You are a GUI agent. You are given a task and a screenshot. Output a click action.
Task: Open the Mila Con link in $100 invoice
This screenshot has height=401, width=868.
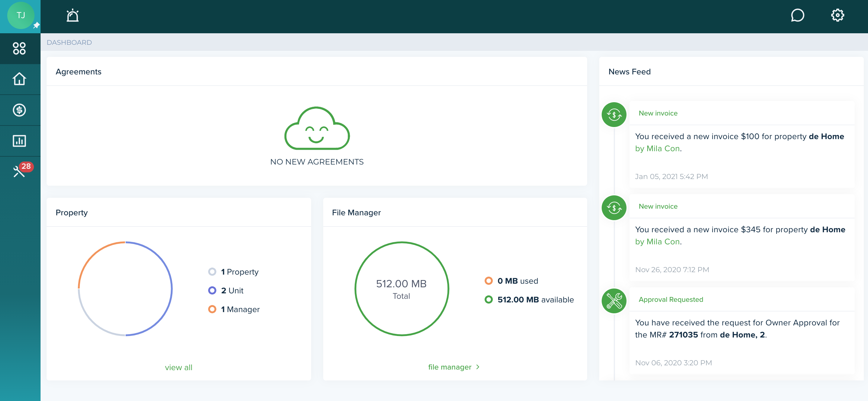click(657, 148)
